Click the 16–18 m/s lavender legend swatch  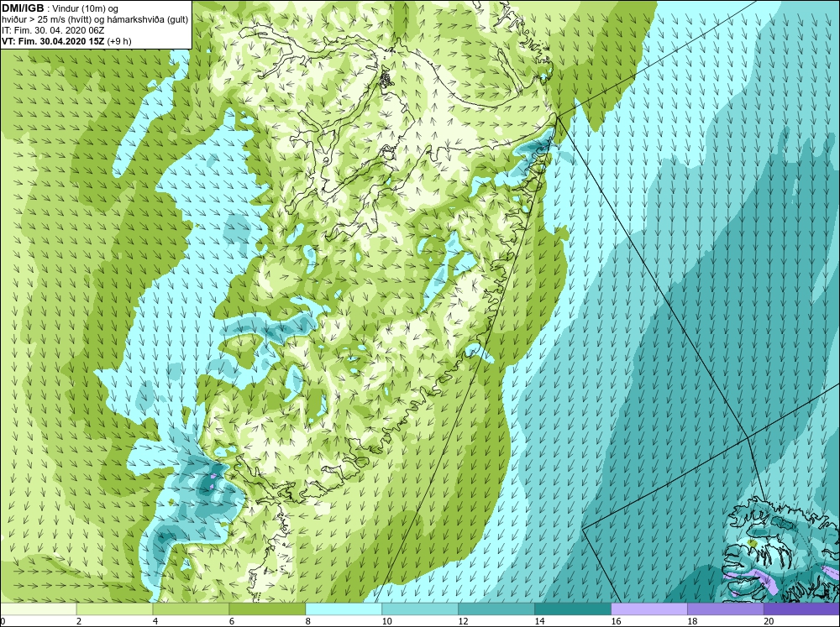(x=649, y=609)
